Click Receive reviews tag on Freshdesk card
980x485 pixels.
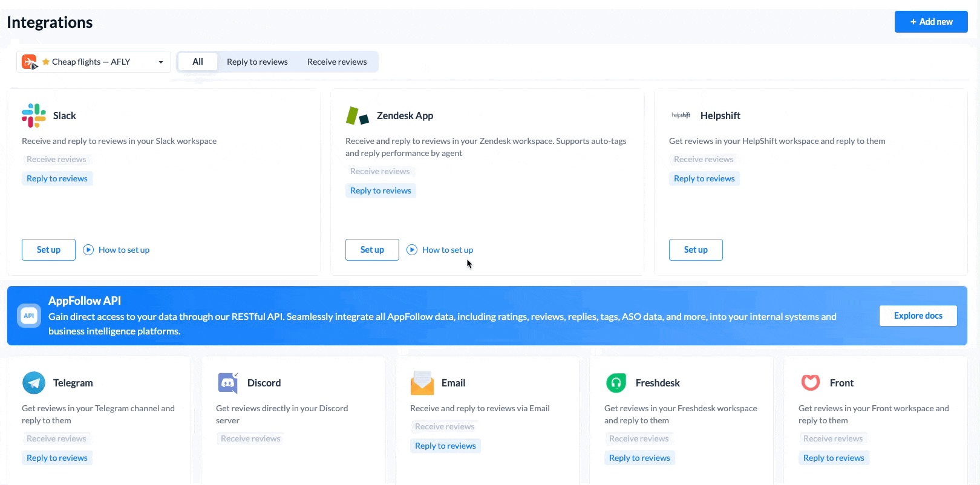click(639, 438)
